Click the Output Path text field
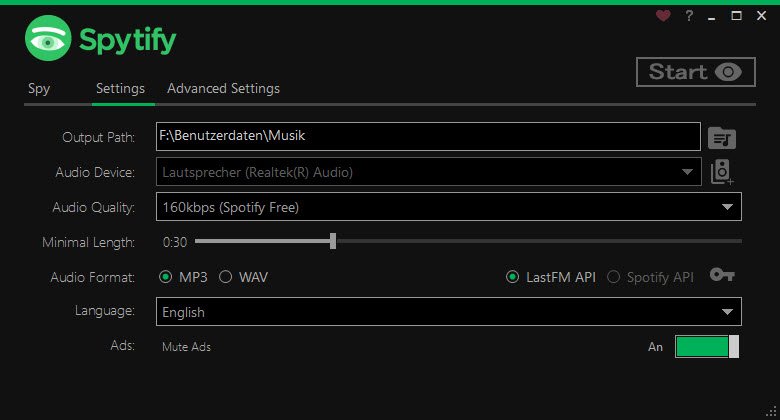 (428, 135)
